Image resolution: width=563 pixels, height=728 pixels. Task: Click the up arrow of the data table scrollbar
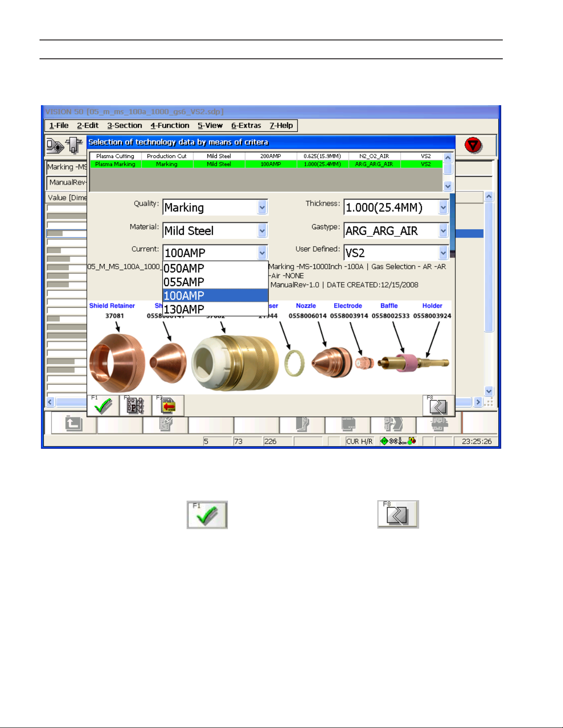448,158
